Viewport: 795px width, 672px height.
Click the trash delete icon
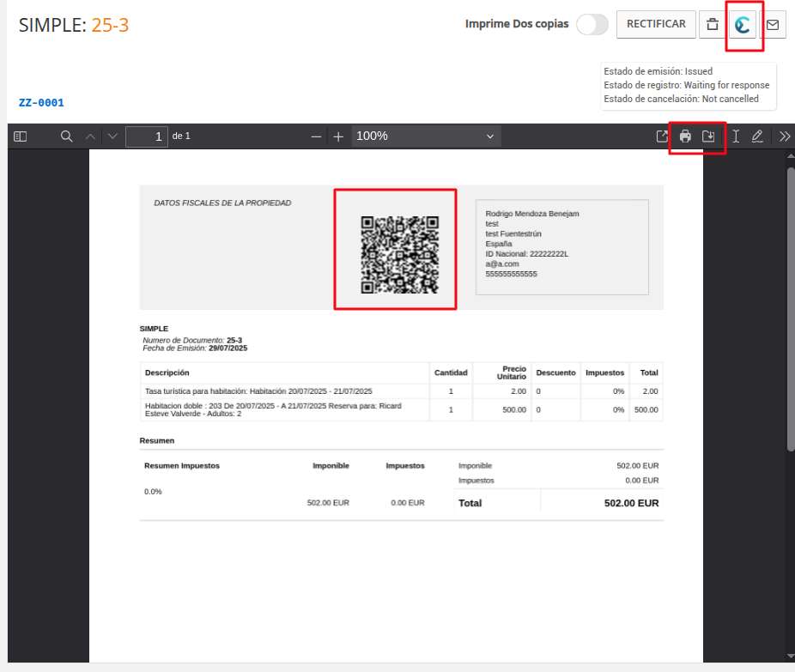pyautogui.click(x=713, y=24)
